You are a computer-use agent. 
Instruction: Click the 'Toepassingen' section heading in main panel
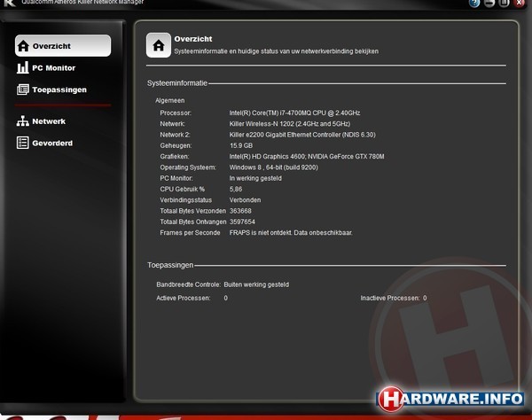(170, 265)
